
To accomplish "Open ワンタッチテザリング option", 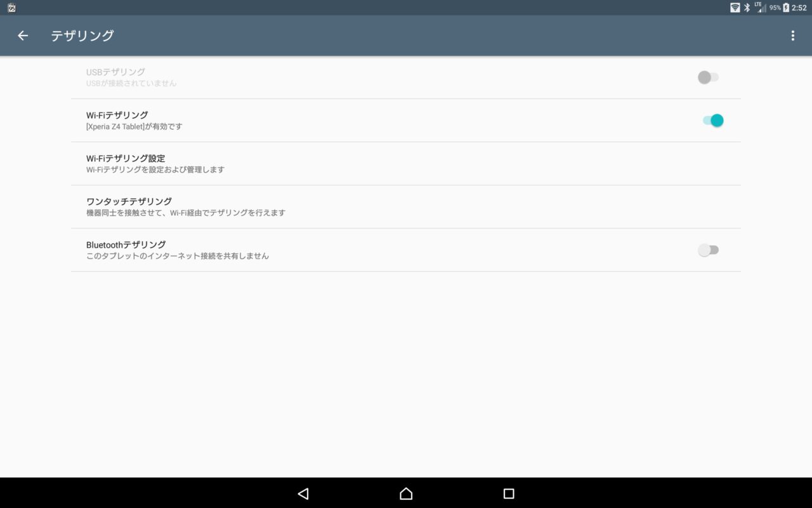I will [406, 207].
